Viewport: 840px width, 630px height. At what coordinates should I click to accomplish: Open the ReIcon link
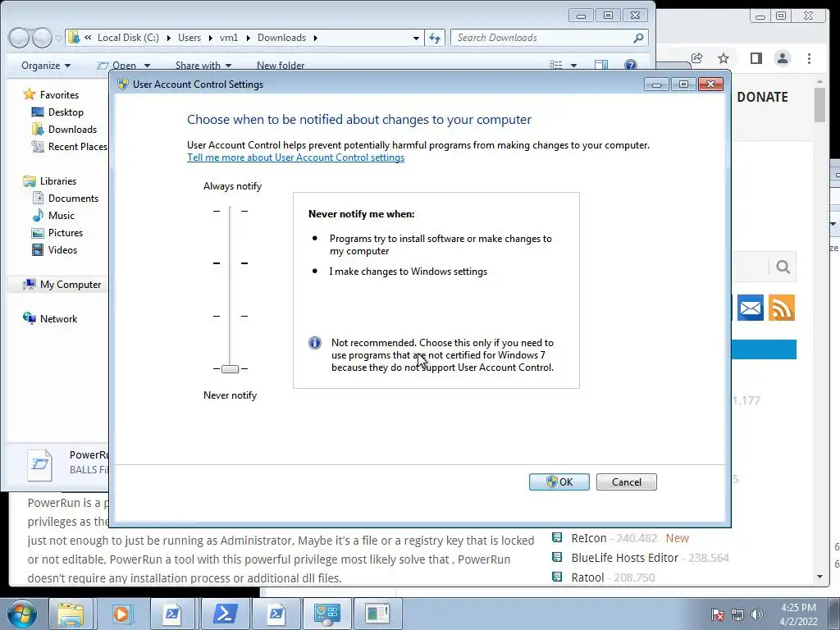[x=589, y=538]
